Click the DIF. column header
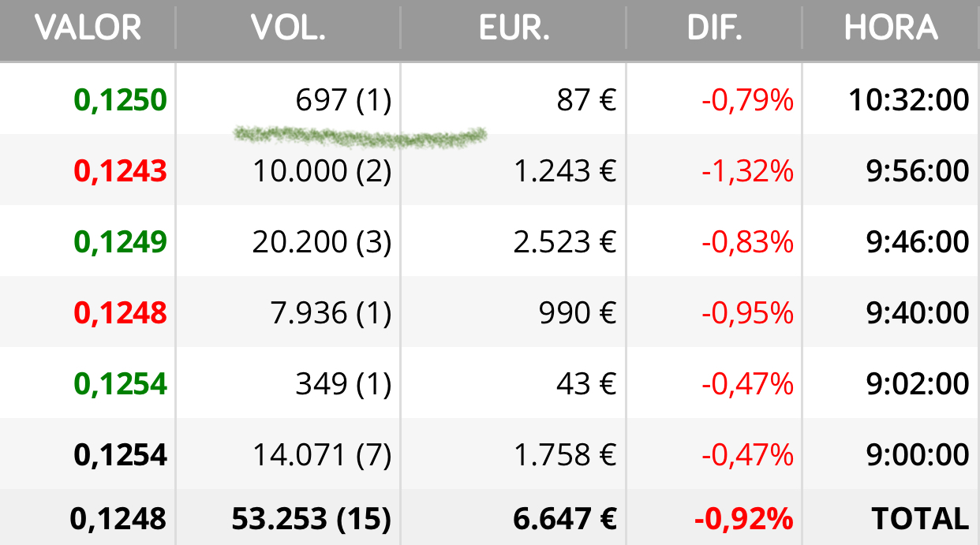This screenshot has width=980, height=545. [x=714, y=28]
